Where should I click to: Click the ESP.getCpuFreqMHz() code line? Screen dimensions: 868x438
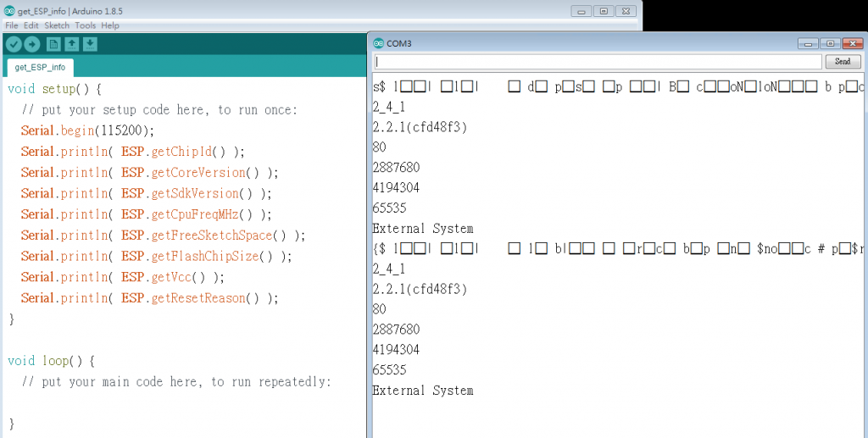click(146, 214)
